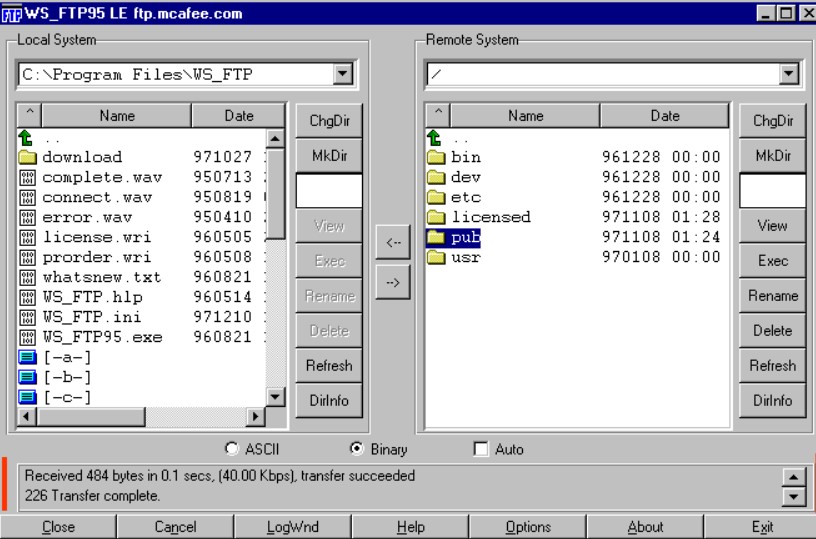Open the remote directory path dropdown
The height and width of the screenshot is (539, 816).
[789, 74]
